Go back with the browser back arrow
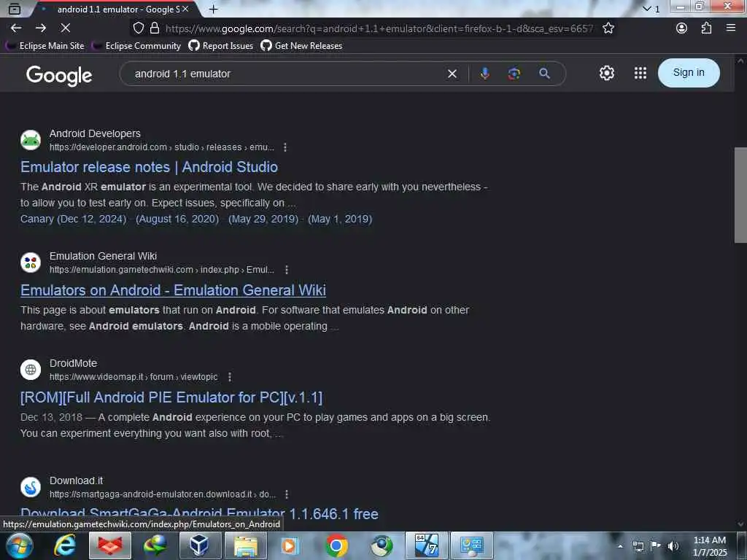Image resolution: width=747 pixels, height=560 pixels. [16, 28]
